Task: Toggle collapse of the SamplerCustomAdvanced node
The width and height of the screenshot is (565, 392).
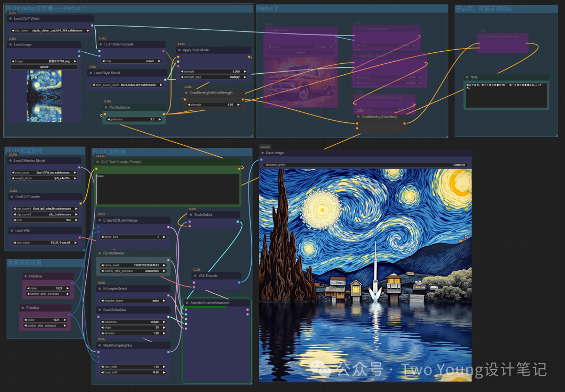Action: pyautogui.click(x=187, y=303)
